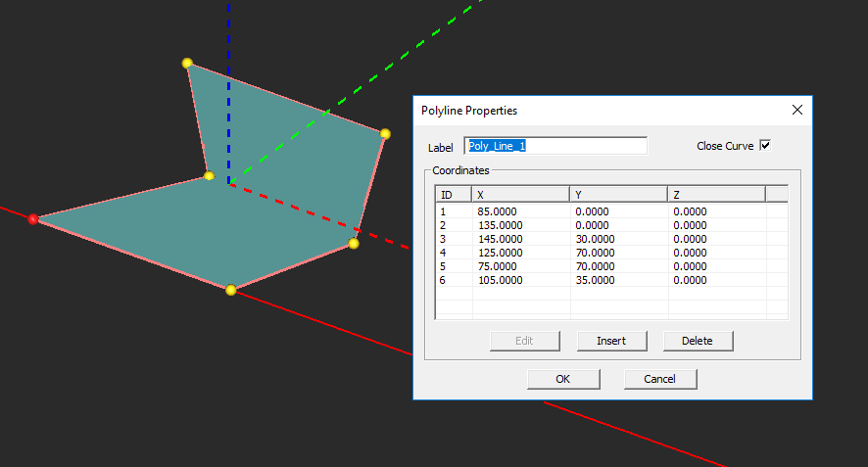The image size is (868, 467).
Task: Click the Polyline Properties title bar
Action: [x=588, y=111]
